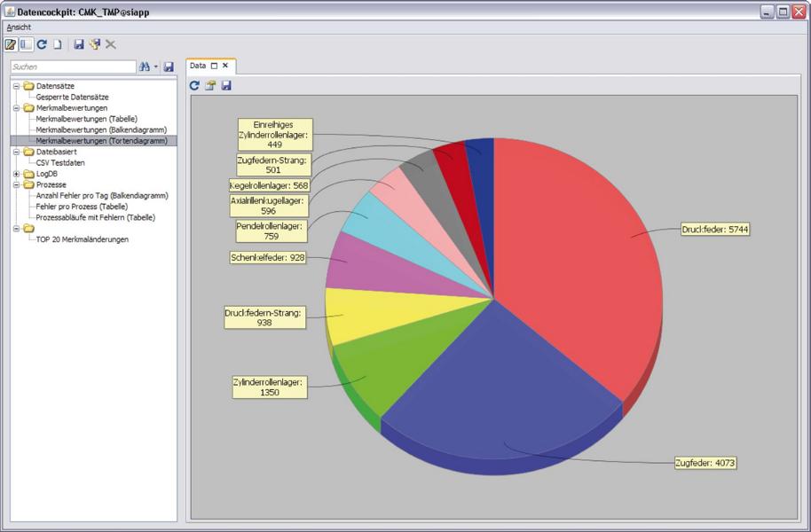The image size is (811, 532).
Task: Switch to the Data tab
Action: click(x=198, y=66)
